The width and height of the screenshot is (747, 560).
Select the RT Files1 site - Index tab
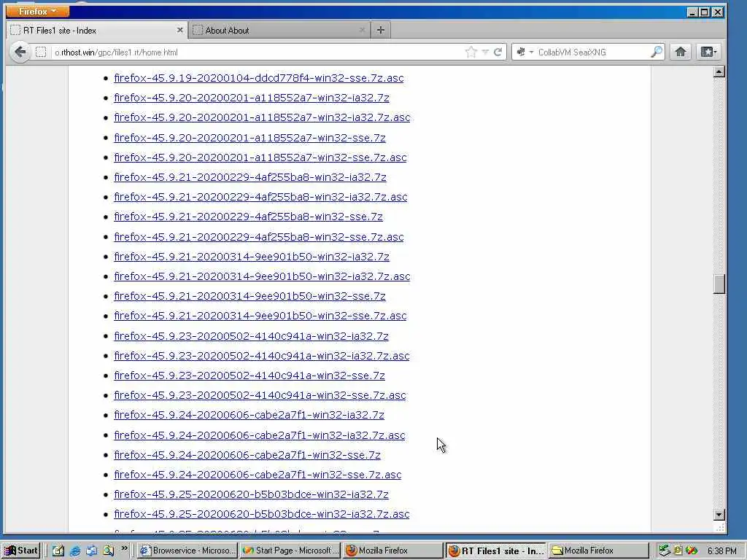click(x=97, y=30)
